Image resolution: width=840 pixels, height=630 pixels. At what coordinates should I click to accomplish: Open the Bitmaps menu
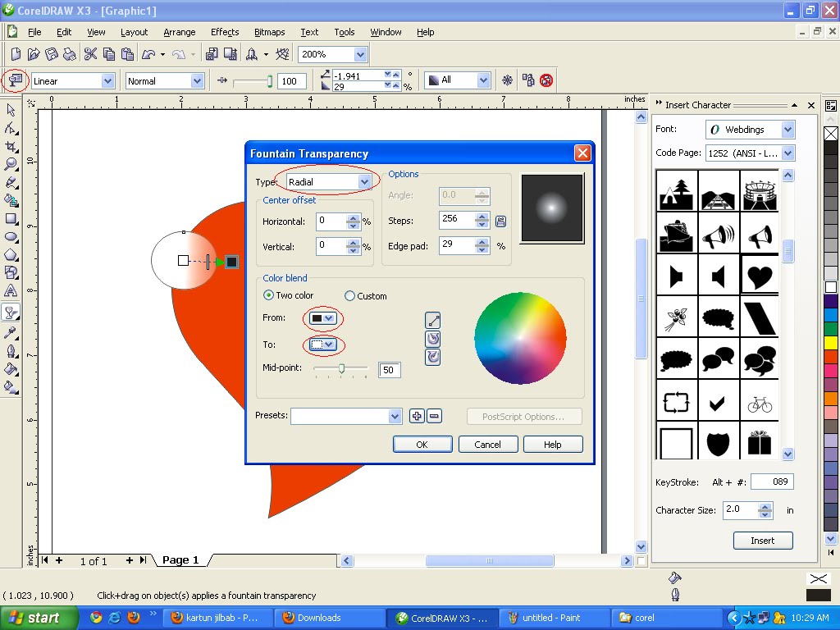click(269, 32)
